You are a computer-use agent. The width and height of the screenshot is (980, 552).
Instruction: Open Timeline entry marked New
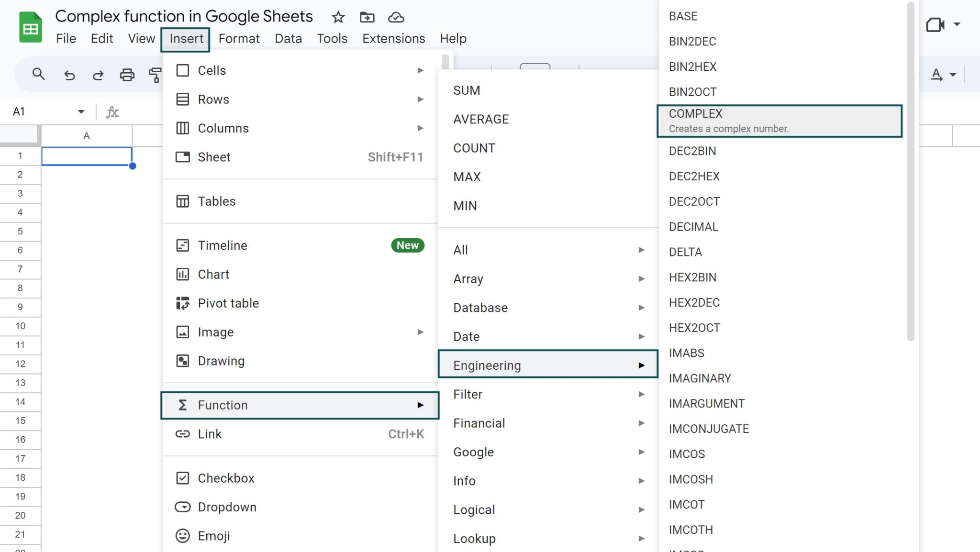(301, 245)
